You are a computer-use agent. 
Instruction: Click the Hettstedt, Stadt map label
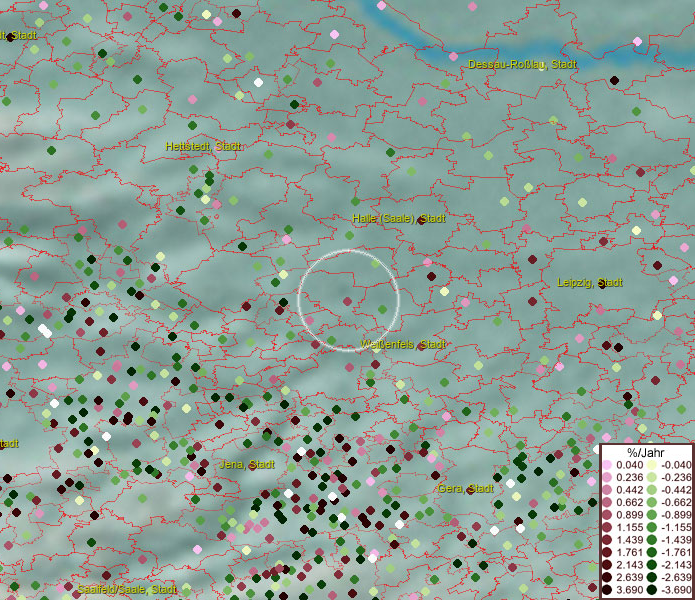pos(203,146)
